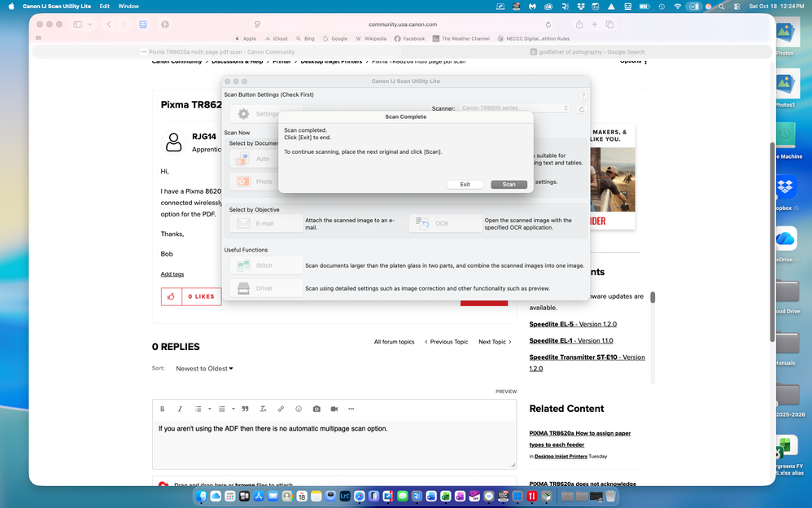The image size is (812, 508).
Task: Open the Window menu in menu bar
Action: [129, 6]
